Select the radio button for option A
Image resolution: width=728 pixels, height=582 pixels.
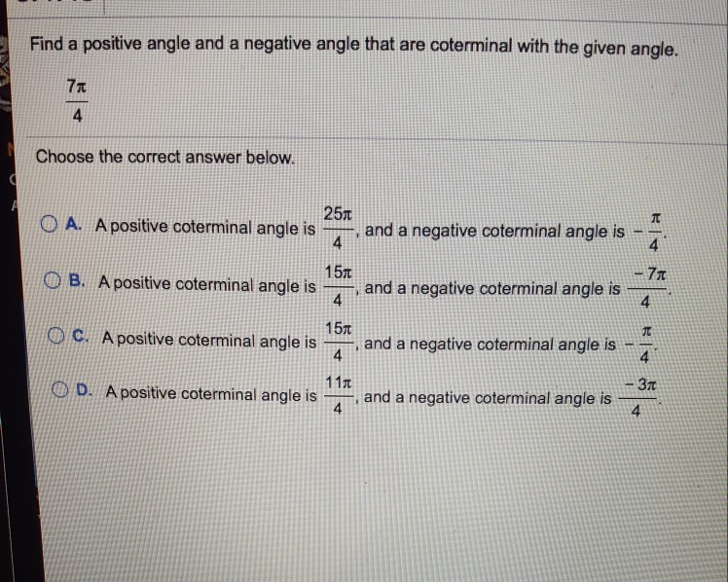(x=51, y=226)
